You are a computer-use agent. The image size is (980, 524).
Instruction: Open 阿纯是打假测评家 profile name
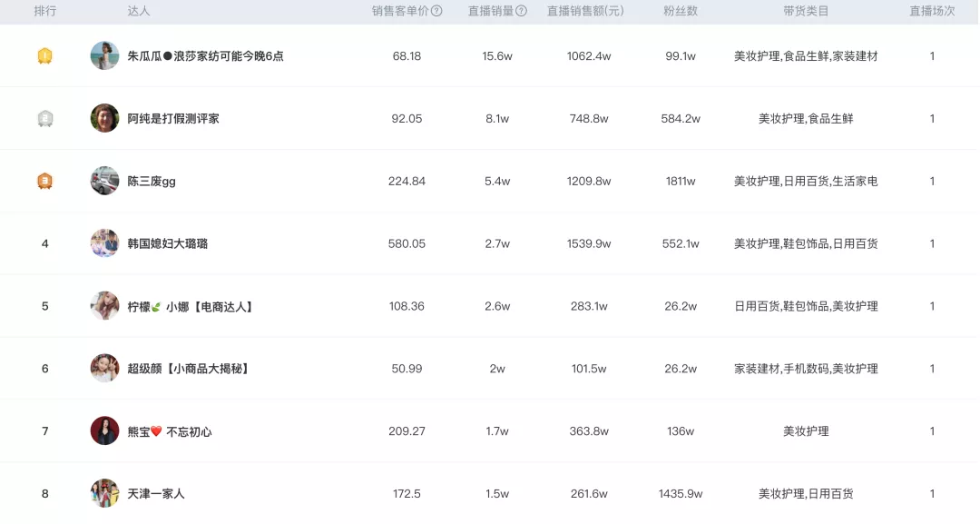click(x=173, y=119)
